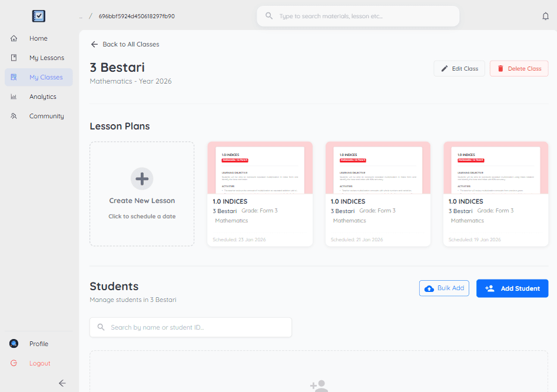Viewport: 557px width, 392px height.
Task: Click the student search input field
Action: pyautogui.click(x=190, y=327)
